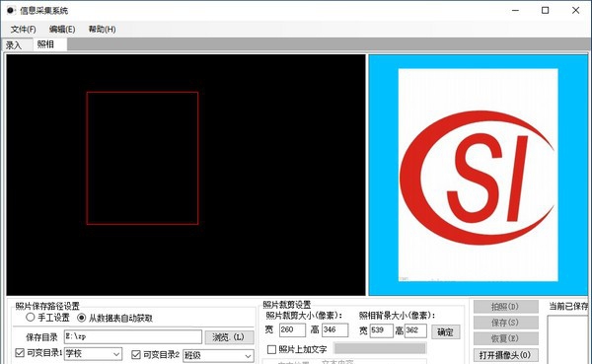Toggle the 可变目录2 checkbox
Screen dimensions: 592x364
point(136,354)
